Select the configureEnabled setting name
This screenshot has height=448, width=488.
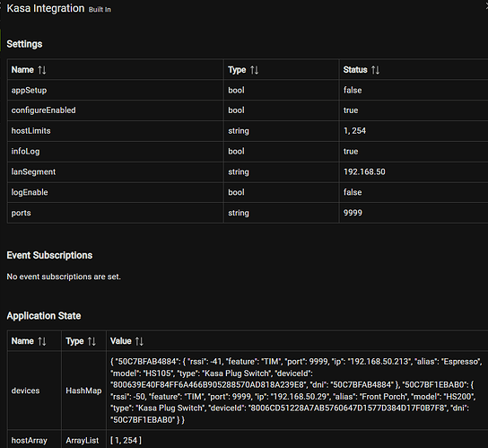coord(44,110)
